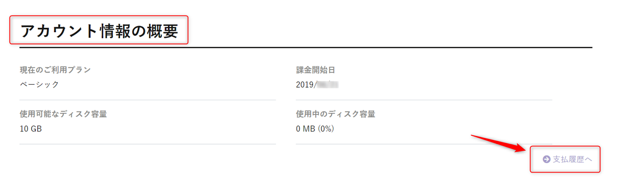
Task: Click the blurred portion of the billing date
Action: (327, 84)
